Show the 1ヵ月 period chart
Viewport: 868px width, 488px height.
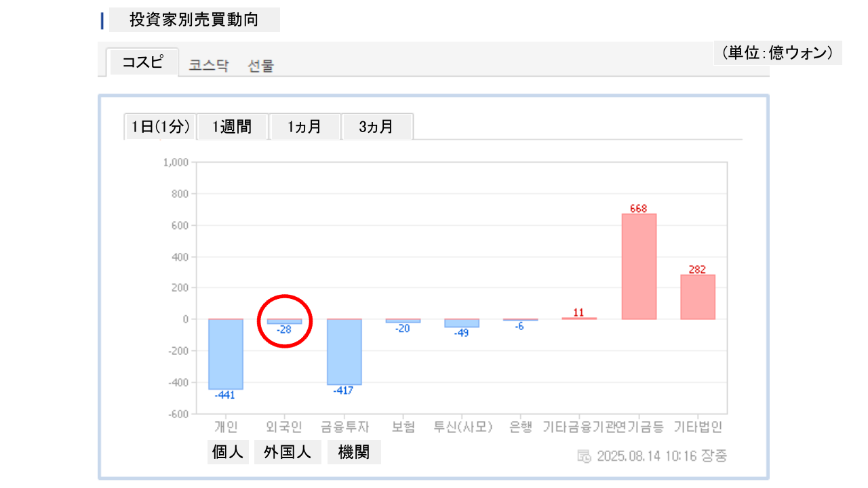(x=304, y=127)
